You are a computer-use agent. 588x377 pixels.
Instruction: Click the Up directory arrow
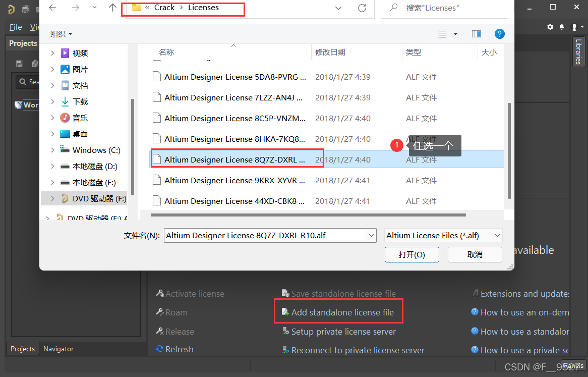pos(113,8)
